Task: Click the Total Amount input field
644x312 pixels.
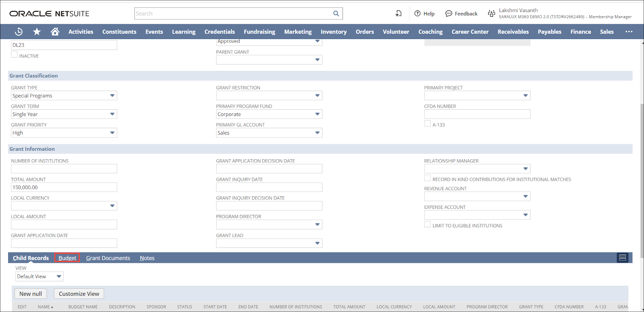Action: 64,187
